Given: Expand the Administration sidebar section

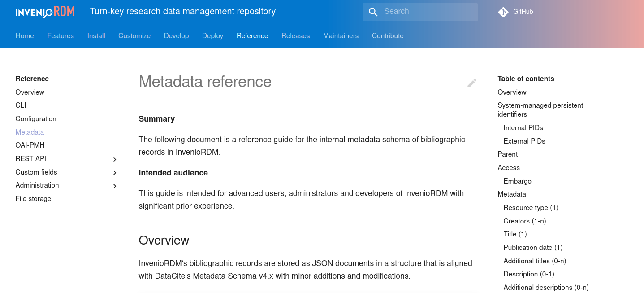Looking at the screenshot, I should coord(115,186).
